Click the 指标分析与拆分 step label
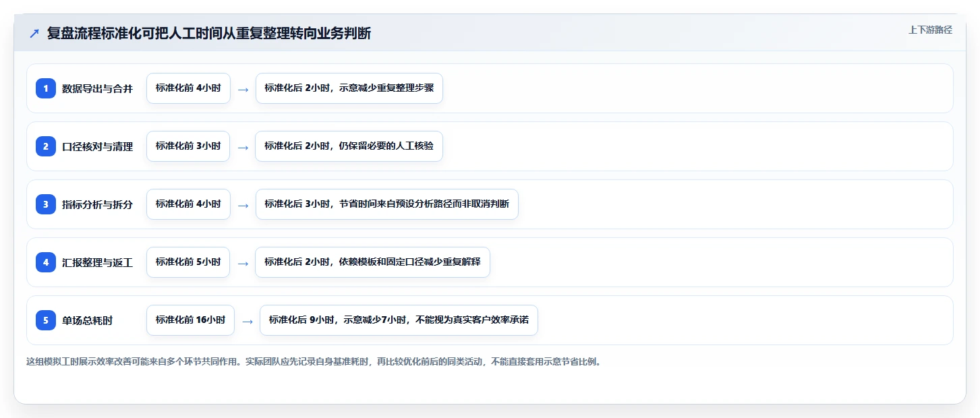This screenshot has width=980, height=418. [97, 204]
